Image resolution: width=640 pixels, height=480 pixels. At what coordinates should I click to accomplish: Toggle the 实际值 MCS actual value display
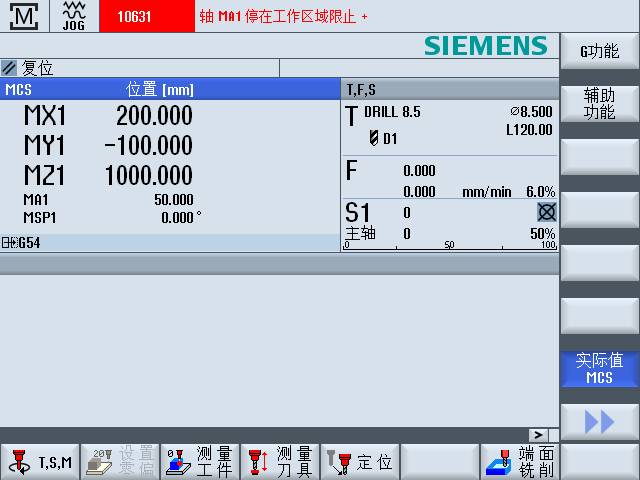click(599, 369)
